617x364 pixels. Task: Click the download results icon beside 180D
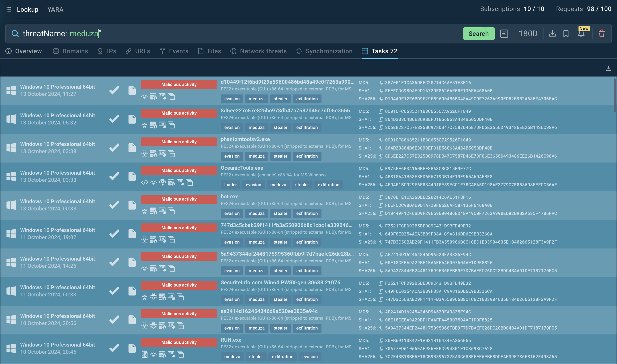[x=552, y=33]
